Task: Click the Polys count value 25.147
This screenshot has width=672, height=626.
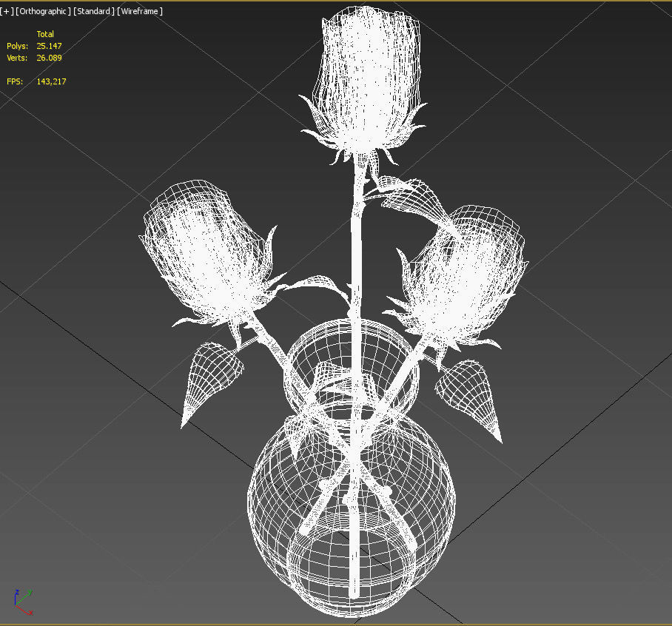Action: point(49,46)
